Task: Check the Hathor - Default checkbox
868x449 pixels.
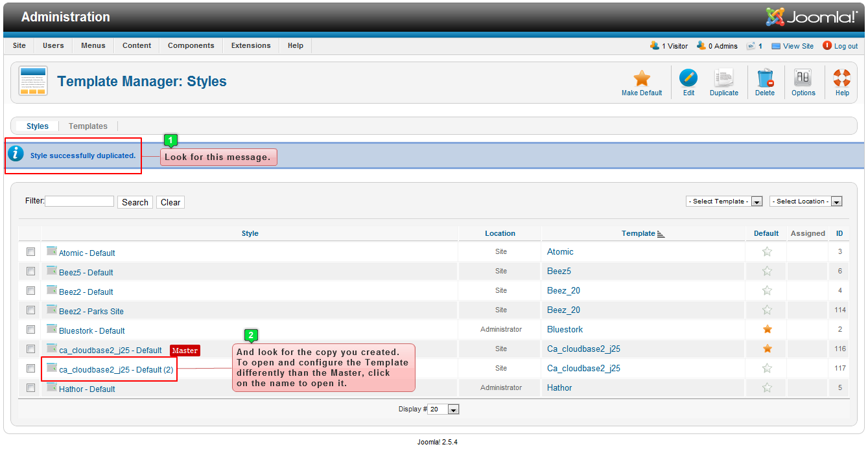Action: click(x=30, y=387)
